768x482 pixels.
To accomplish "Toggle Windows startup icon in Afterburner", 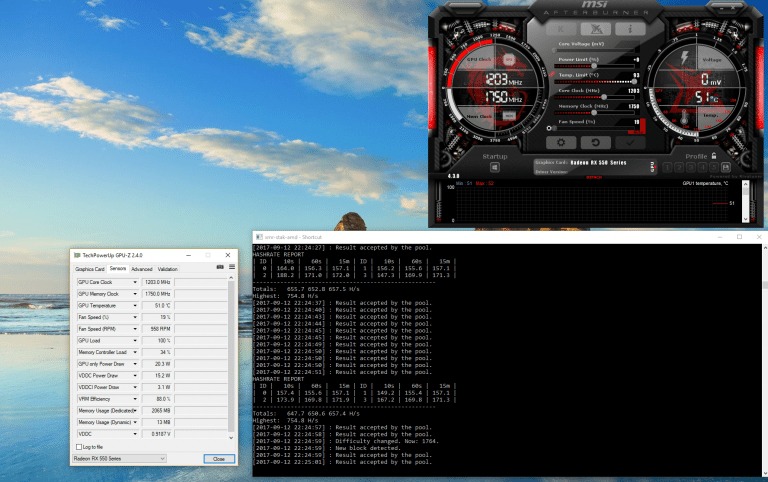I will [495, 167].
